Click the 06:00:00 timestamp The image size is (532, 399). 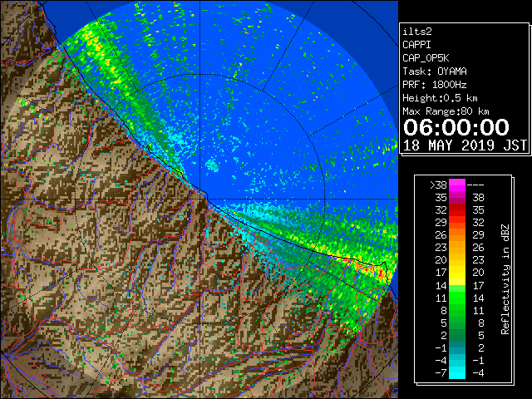456,127
